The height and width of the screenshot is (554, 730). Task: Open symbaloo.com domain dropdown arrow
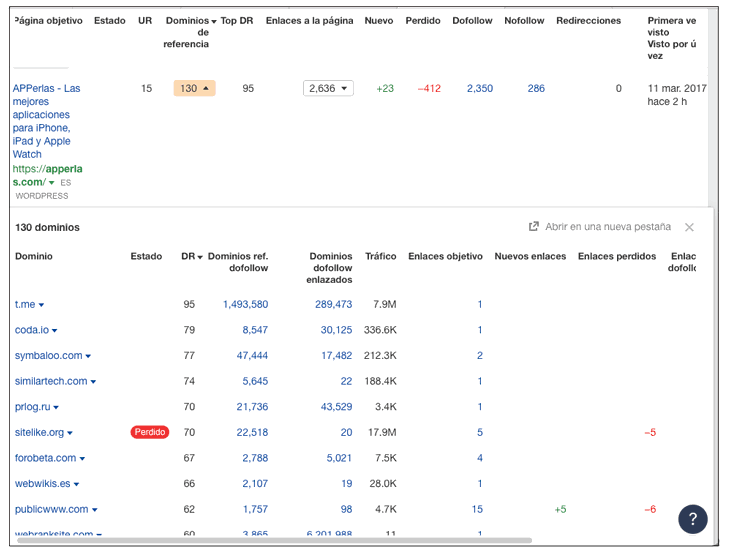click(x=88, y=356)
